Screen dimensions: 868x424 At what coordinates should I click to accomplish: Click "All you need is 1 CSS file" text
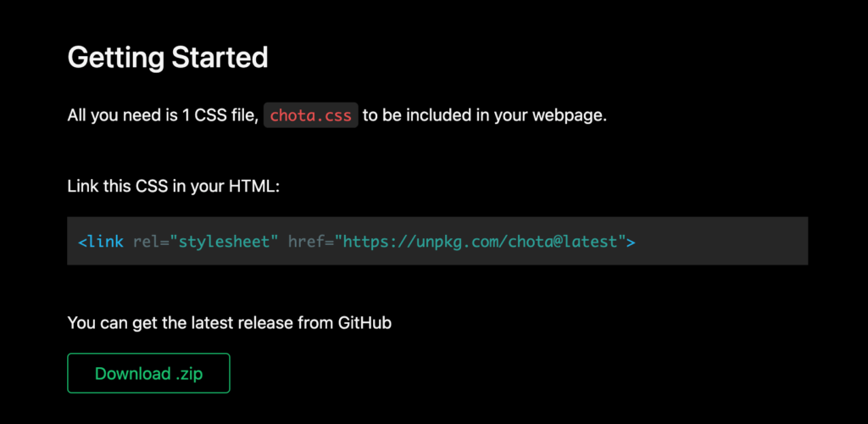[x=164, y=115]
